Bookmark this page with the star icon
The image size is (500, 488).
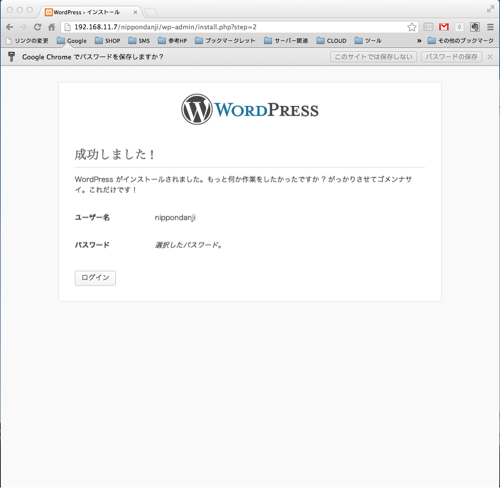(x=412, y=27)
